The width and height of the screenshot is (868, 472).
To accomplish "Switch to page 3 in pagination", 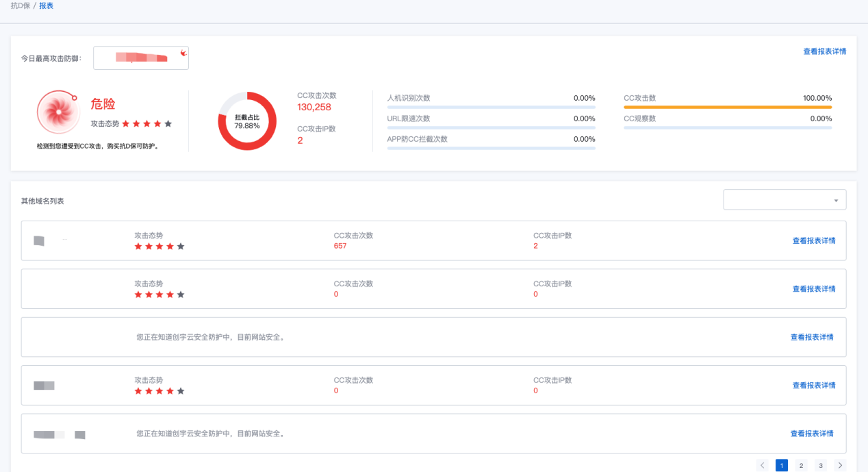I will (x=820, y=465).
